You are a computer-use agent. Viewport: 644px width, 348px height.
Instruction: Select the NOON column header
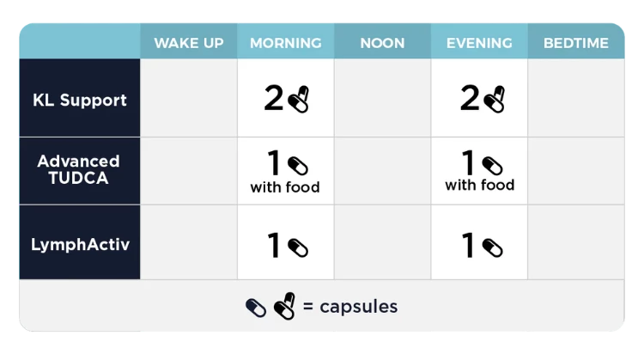pos(382,43)
